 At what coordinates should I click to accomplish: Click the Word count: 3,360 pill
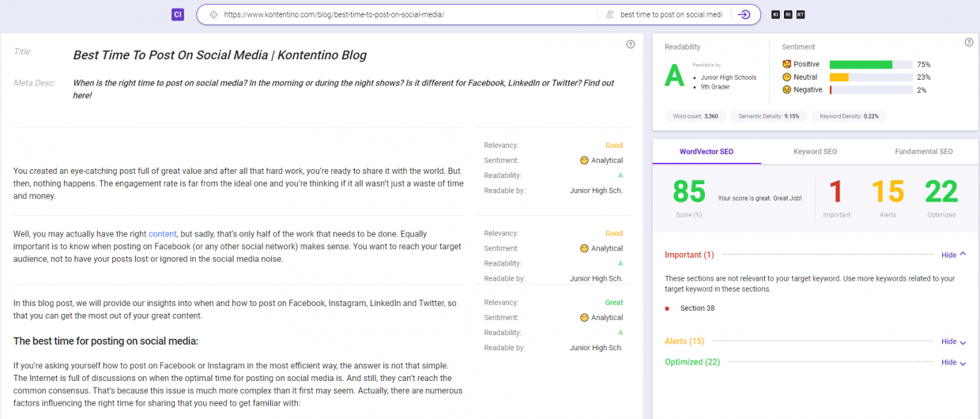point(695,116)
